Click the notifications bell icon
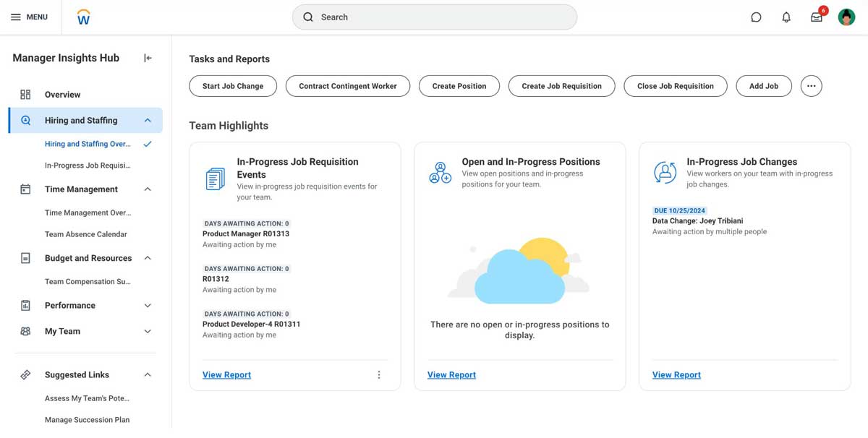This screenshot has width=868, height=438. (x=786, y=17)
